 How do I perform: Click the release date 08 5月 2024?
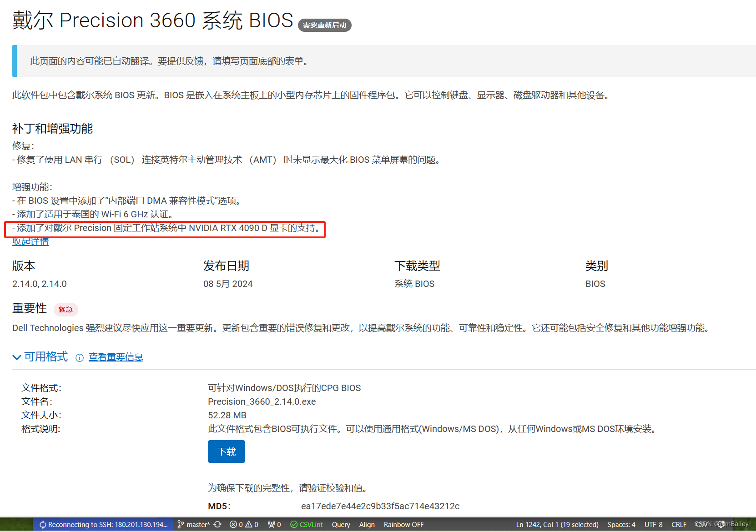(x=228, y=284)
